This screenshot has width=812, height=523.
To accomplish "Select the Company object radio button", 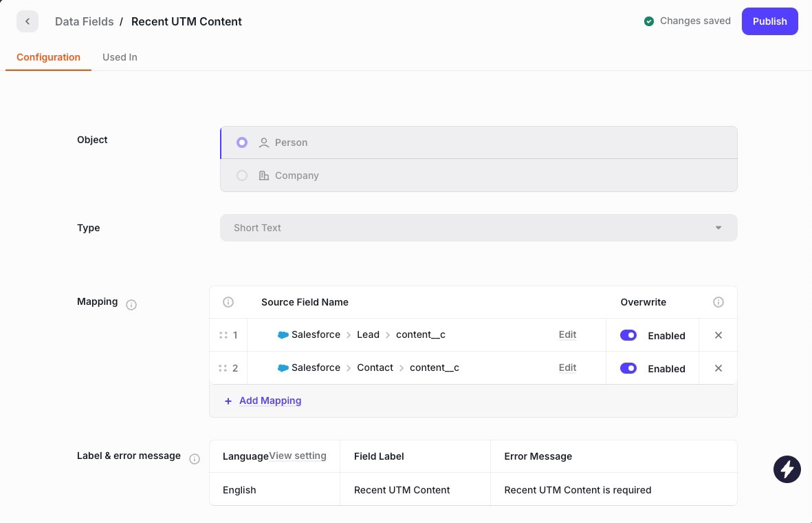I will click(x=242, y=175).
